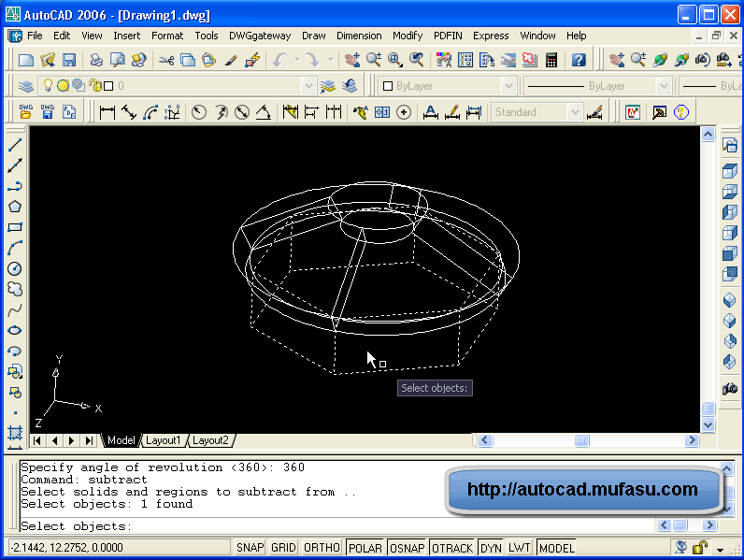Click the Dimension Text Edit icon
The image size is (744, 560).
coord(451,112)
